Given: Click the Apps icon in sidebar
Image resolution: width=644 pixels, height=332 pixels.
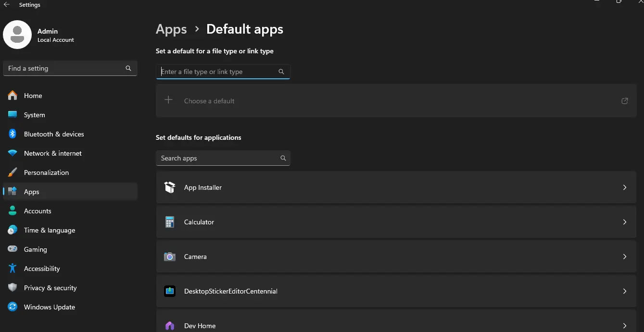Looking at the screenshot, I should click(13, 192).
